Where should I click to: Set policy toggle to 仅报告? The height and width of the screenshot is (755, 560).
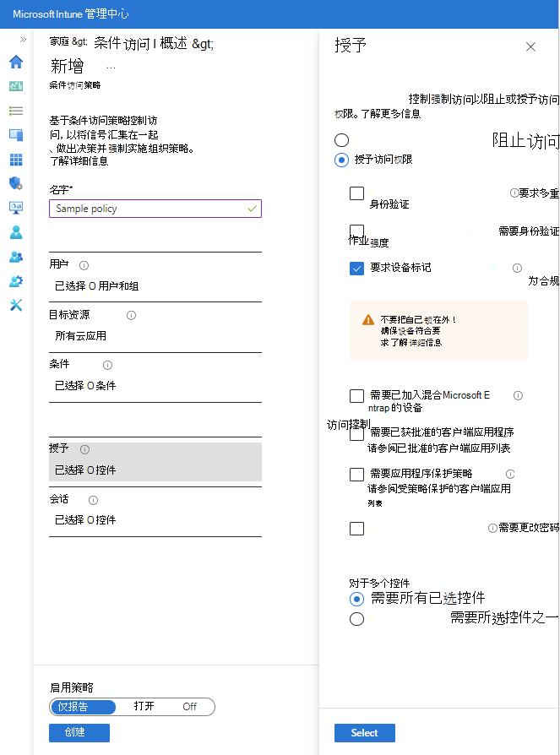(x=82, y=707)
